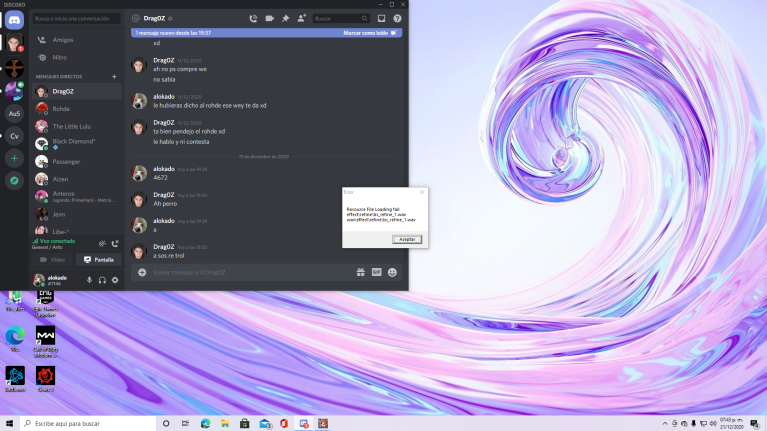This screenshot has height=431, width=767.
Task: Open the Windows Start menu
Action: click(x=9, y=423)
